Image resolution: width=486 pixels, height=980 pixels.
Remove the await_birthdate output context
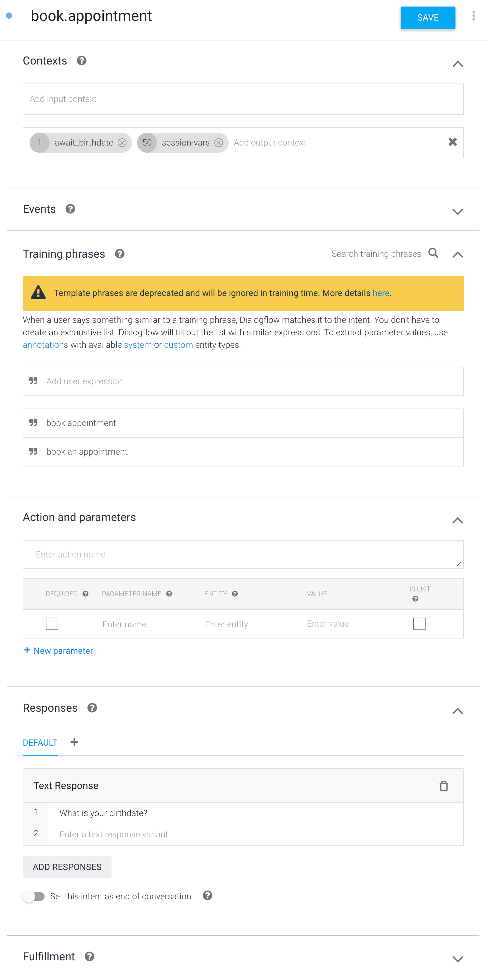point(122,143)
